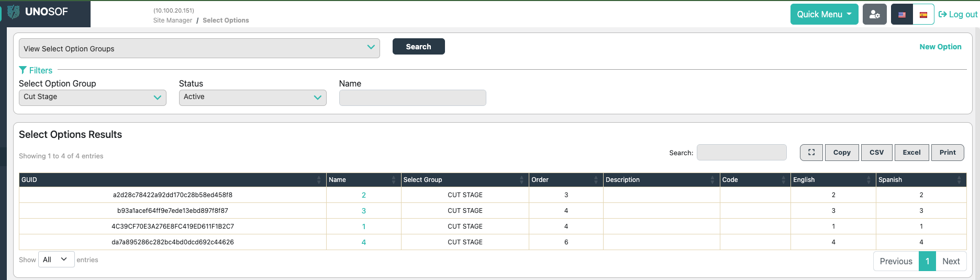This screenshot has width=980, height=280.
Task: Click the New Option link
Action: [940, 47]
